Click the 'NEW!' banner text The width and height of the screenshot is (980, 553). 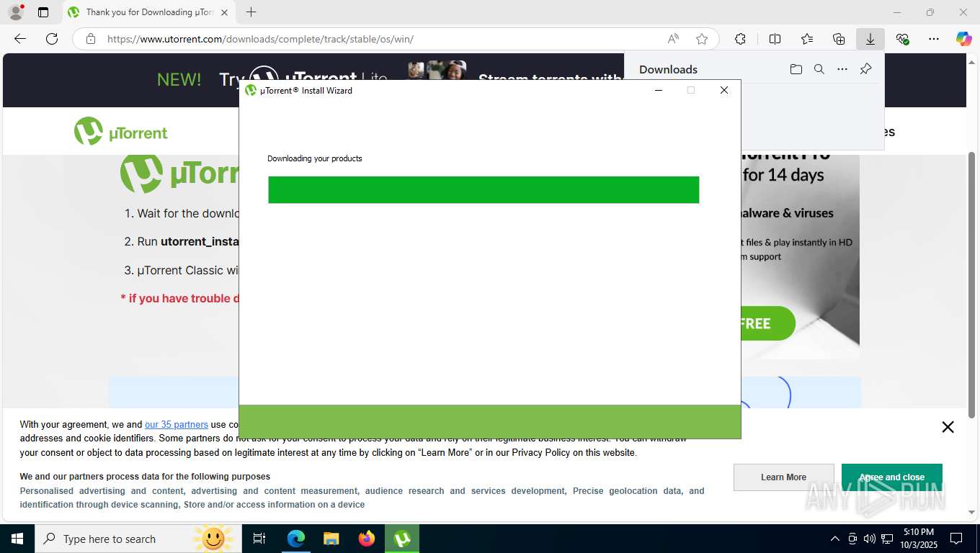pyautogui.click(x=179, y=79)
